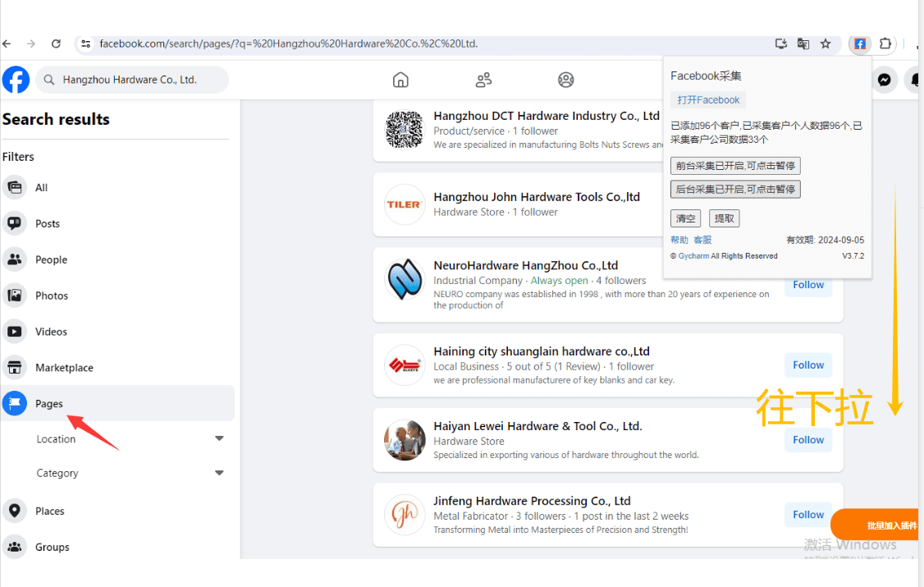Reload the page with refresh icon
The width and height of the screenshot is (924, 587).
tap(56, 44)
